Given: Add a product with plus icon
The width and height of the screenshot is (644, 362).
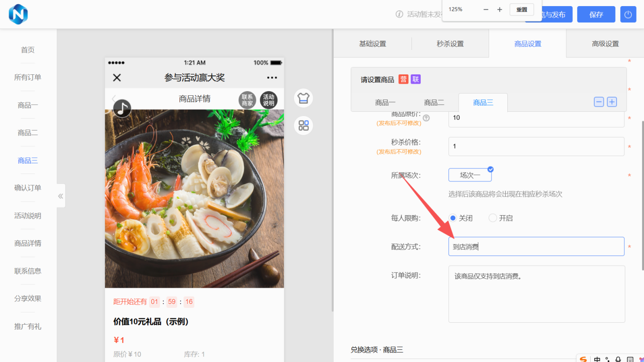Looking at the screenshot, I should 612,102.
